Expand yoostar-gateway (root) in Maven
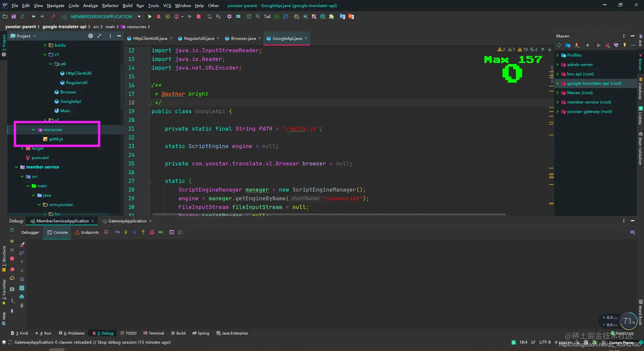Screen dimensions: 644x351 [x=558, y=111]
